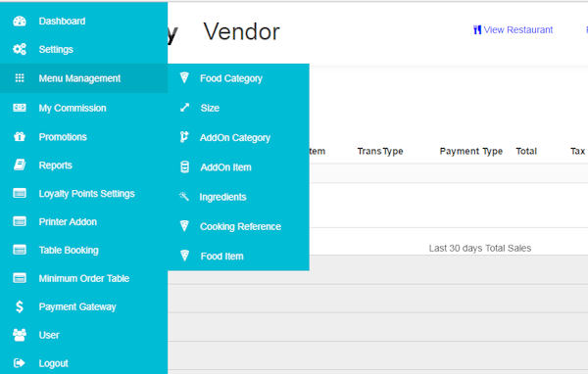Click the Total column header
Screen dimensions: 588x374
[526, 151]
